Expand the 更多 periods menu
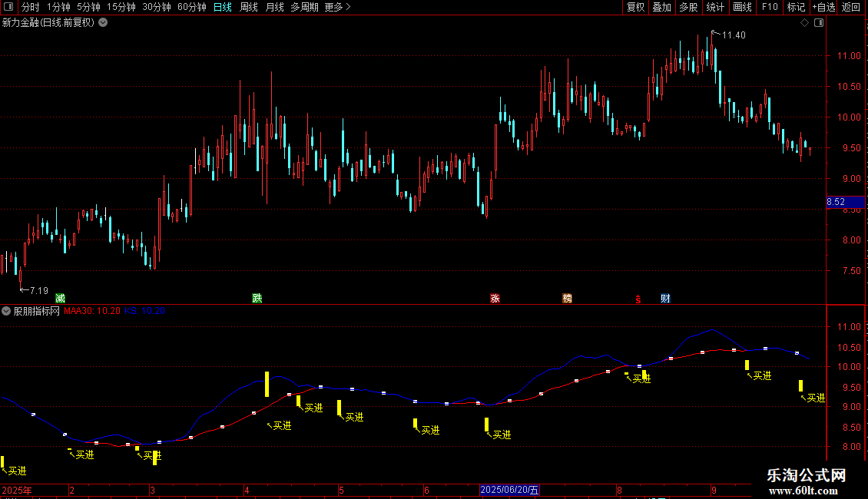868x499 pixels. coord(337,7)
